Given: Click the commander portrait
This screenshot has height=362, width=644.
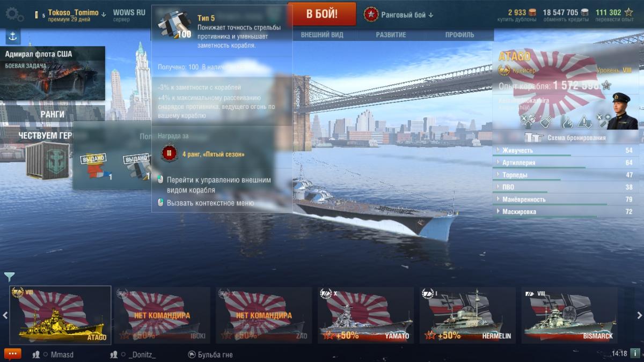Looking at the screenshot, I should point(622,111).
